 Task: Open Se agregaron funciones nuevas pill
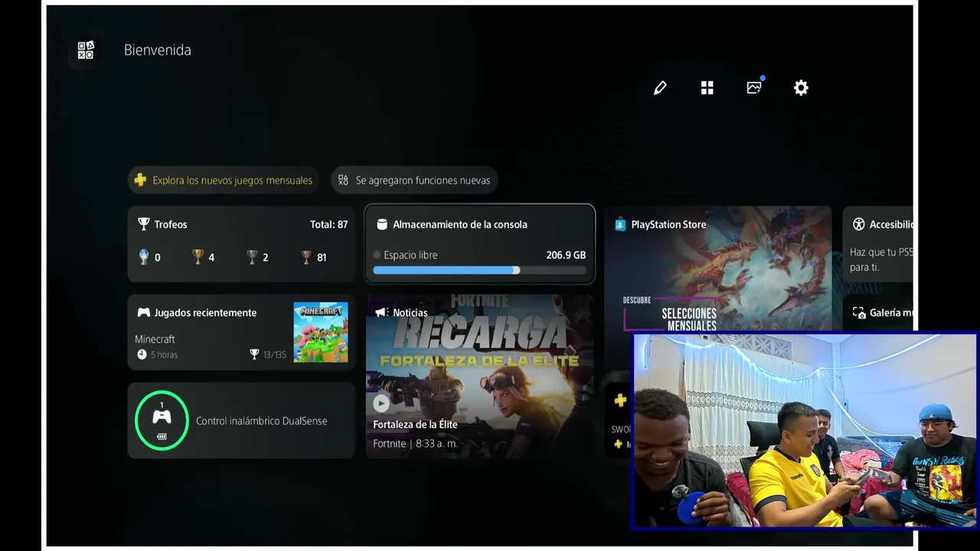pyautogui.click(x=414, y=181)
